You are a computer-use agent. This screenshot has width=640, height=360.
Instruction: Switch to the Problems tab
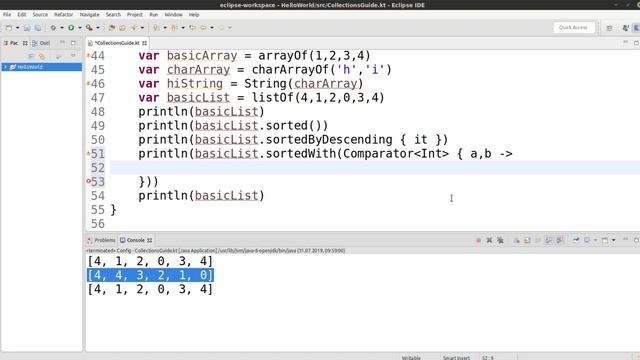coord(101,240)
